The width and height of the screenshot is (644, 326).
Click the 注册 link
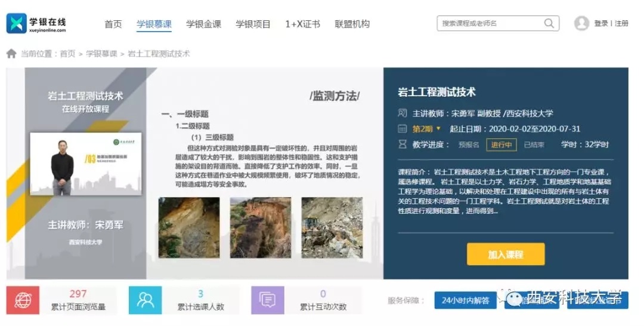tap(621, 23)
